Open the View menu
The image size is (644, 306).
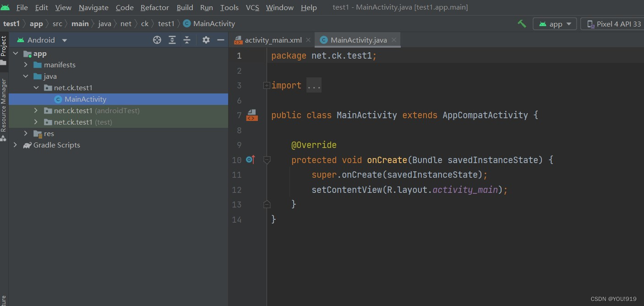(x=63, y=8)
